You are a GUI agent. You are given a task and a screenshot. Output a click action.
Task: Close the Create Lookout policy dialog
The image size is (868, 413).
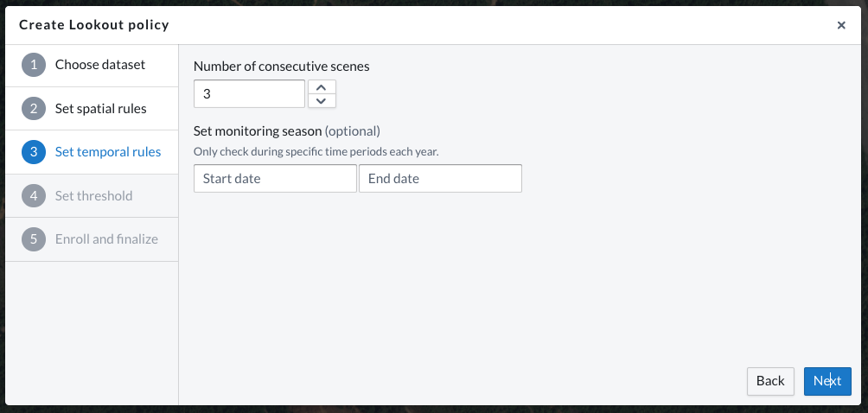841,25
